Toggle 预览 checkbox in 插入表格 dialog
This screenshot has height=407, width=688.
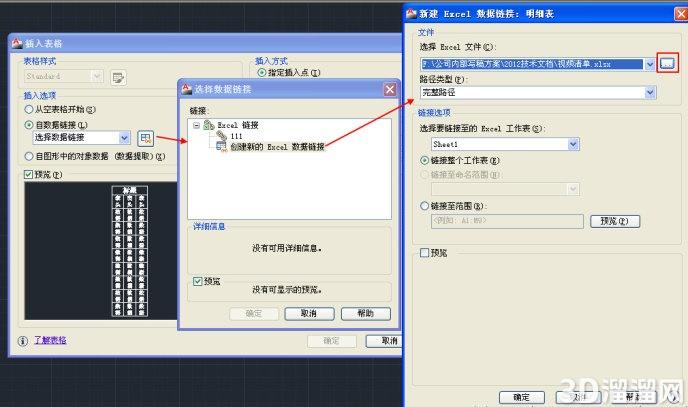[x=29, y=175]
